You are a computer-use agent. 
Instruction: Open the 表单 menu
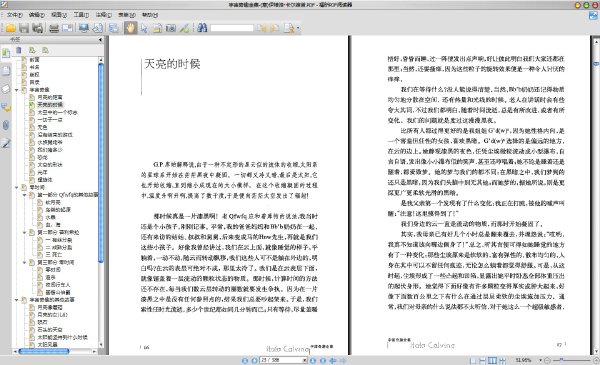coord(127,15)
